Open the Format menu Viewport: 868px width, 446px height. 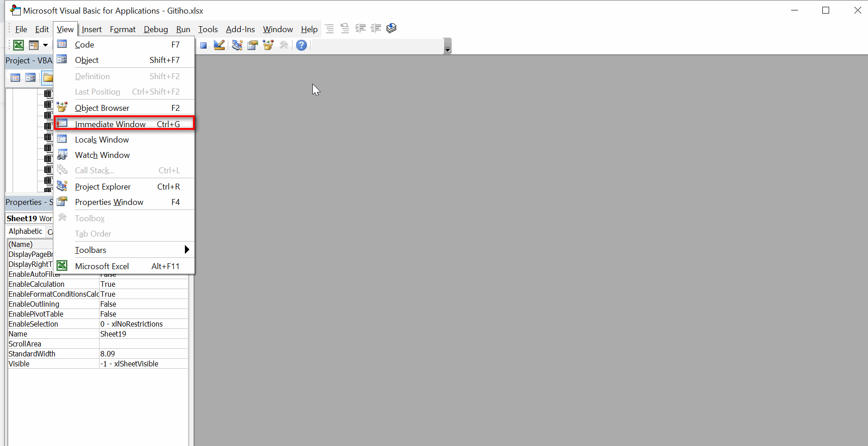tap(123, 29)
